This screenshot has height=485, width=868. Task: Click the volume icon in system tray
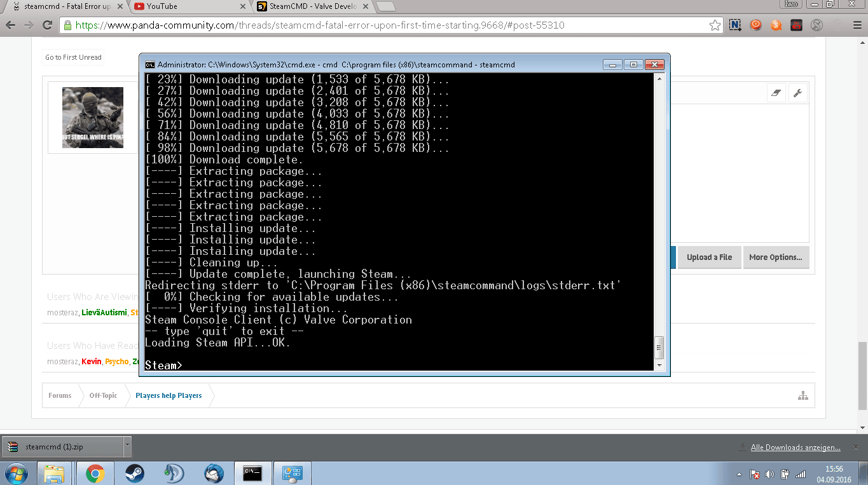(x=769, y=474)
